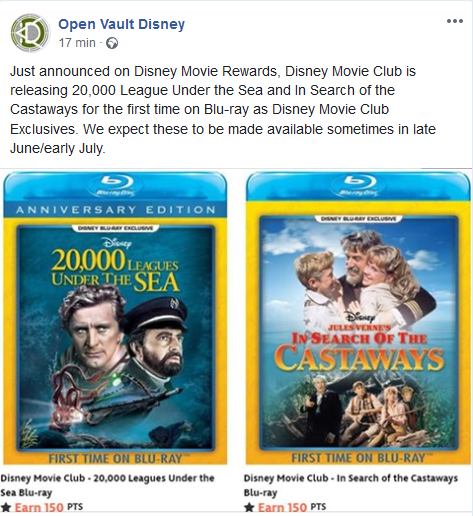Click Earn 150 PTS under 20,000 Leagues
Viewport: 473px width, 516px height.
48,507
